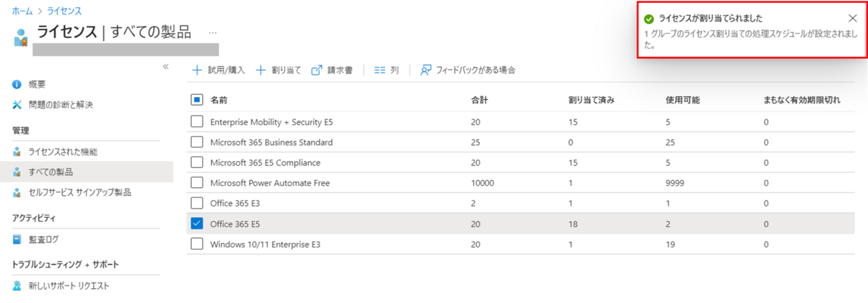Open Office 365 E3 product

click(x=236, y=204)
